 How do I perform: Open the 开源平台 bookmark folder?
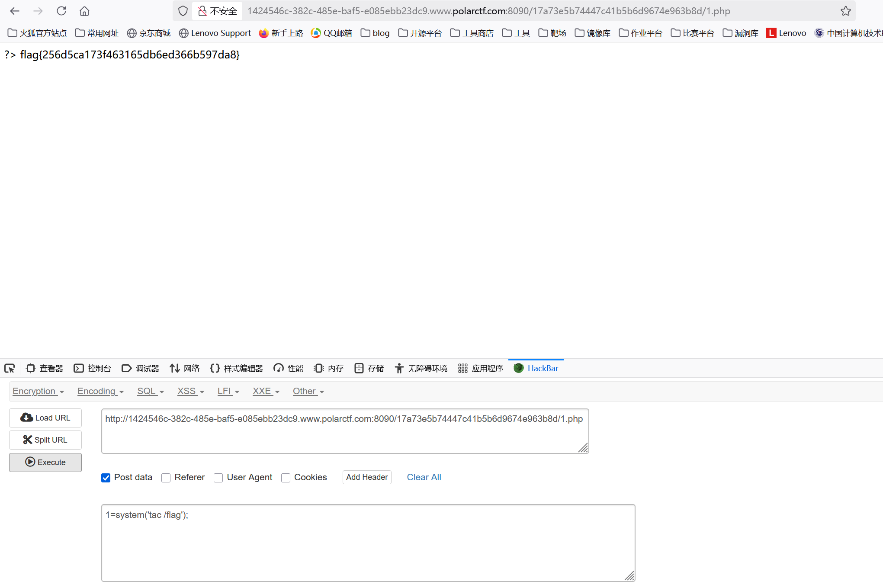click(420, 33)
